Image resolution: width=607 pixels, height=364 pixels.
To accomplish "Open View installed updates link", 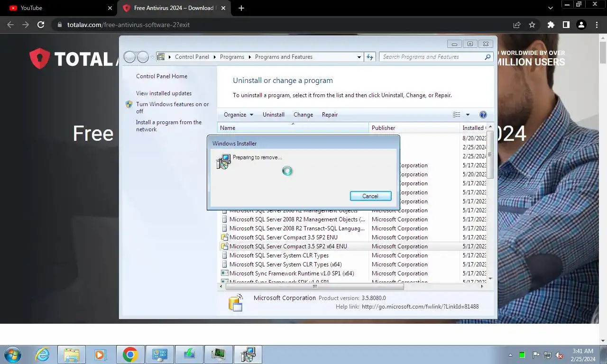I will point(164,93).
